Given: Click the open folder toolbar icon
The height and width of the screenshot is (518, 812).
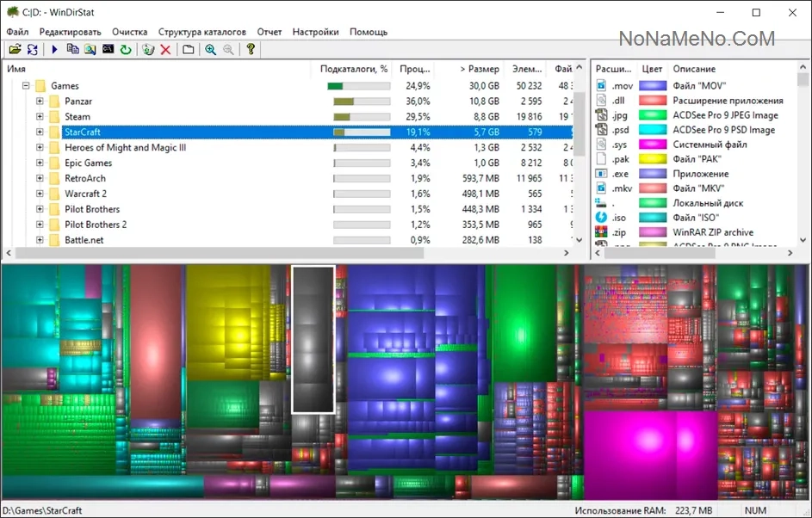Looking at the screenshot, I should click(15, 49).
